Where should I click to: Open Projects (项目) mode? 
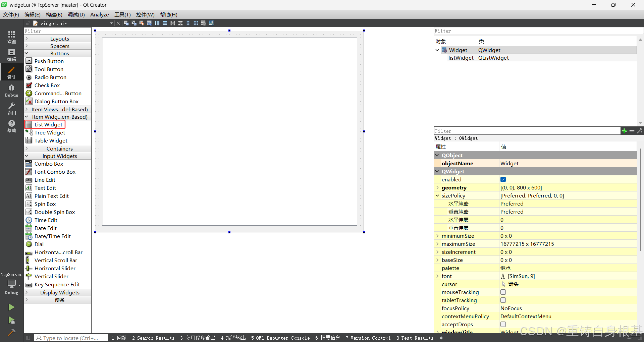[12, 108]
